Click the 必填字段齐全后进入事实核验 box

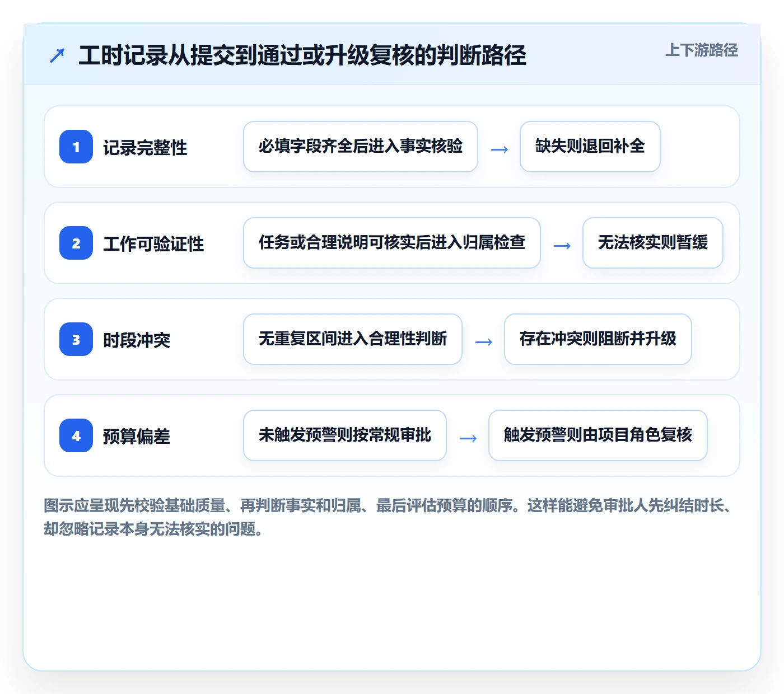(361, 147)
